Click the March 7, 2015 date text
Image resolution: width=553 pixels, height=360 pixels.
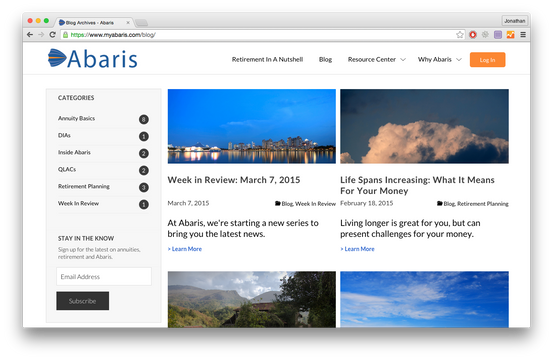tap(188, 203)
